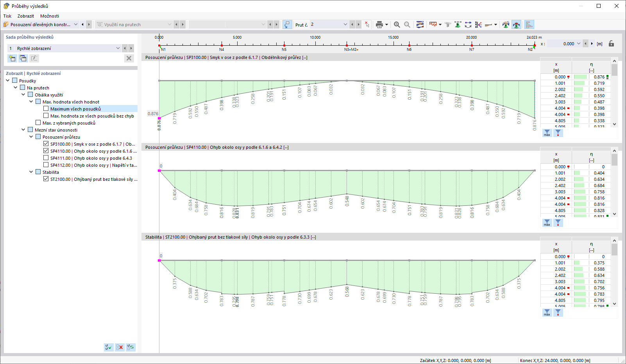Collapse the Mezní stav únosnosti tree node
Image resolution: width=626 pixels, height=364 pixels.
pyautogui.click(x=23, y=130)
